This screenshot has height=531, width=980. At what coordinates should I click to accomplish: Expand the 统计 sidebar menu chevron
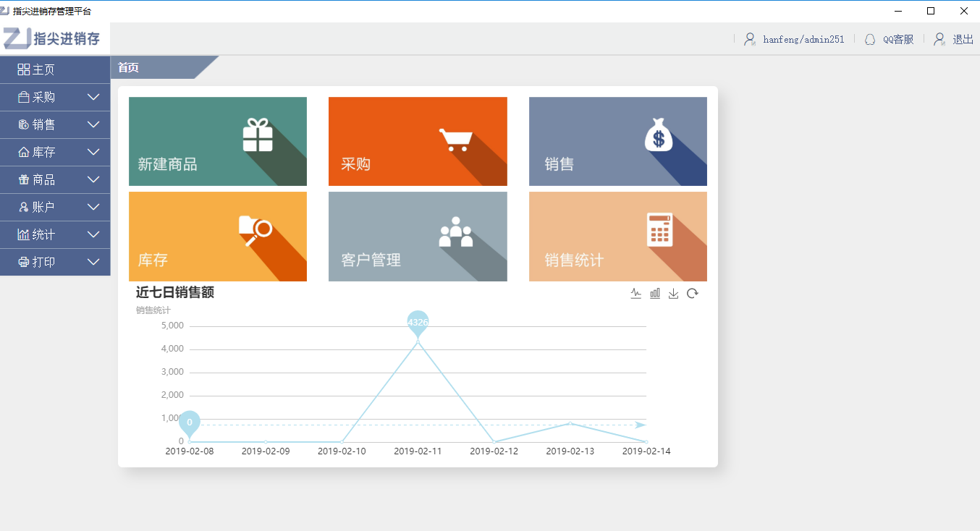pos(93,234)
